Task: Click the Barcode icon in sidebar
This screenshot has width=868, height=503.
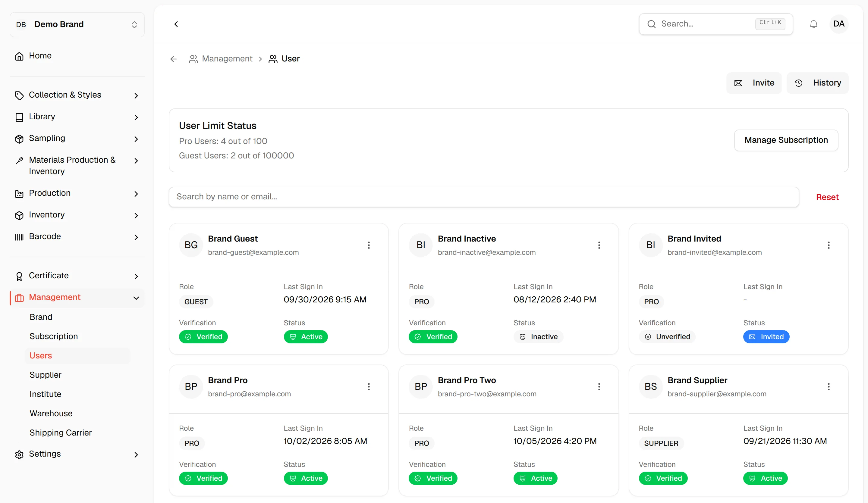Action: pyautogui.click(x=19, y=237)
